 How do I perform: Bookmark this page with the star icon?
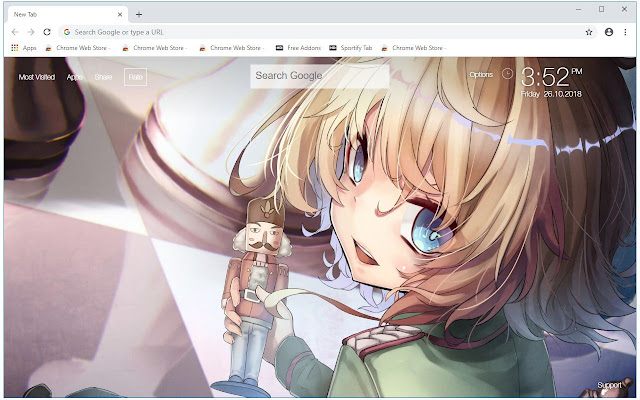[x=589, y=32]
